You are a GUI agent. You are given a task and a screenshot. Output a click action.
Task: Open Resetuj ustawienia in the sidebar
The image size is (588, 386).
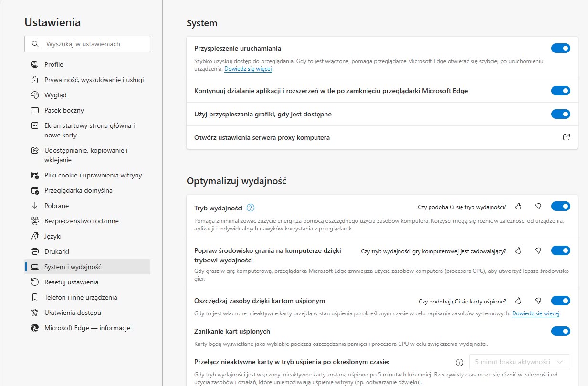tap(71, 282)
